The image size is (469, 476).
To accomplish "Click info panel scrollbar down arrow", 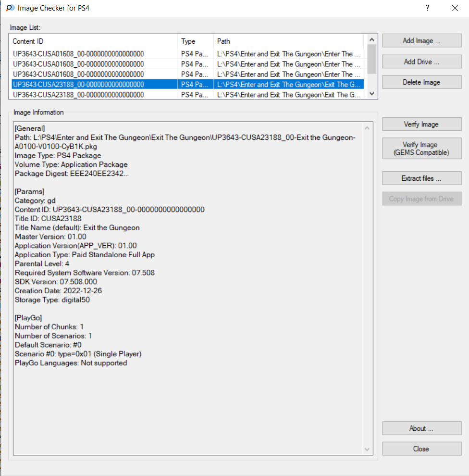I will [368, 450].
